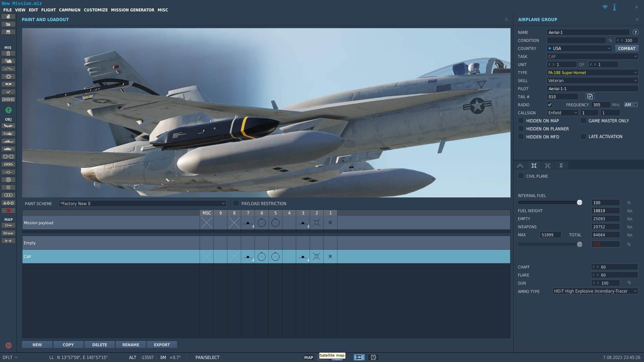
Task: Add a trigger zone circle icon
Action: click(8, 180)
